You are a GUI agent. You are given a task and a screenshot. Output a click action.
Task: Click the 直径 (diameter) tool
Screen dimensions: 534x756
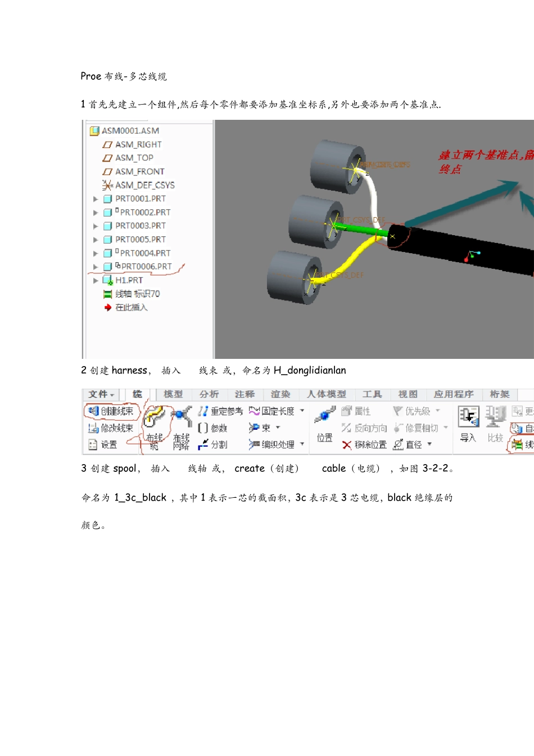point(408,444)
